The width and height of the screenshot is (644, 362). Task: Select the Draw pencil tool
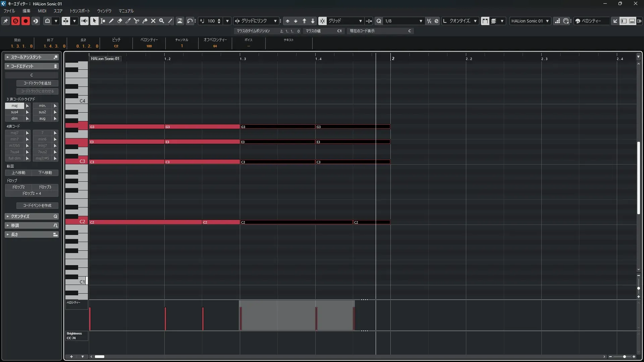(x=111, y=21)
